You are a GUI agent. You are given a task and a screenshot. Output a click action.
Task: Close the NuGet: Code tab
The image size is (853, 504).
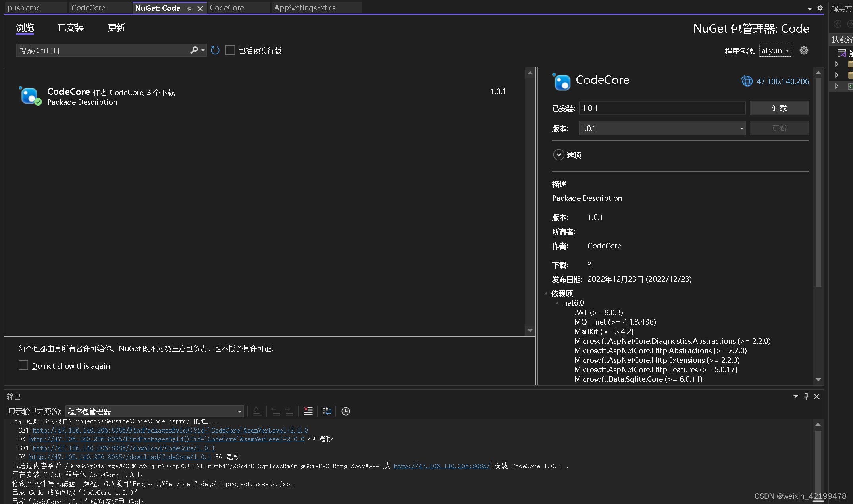pyautogui.click(x=200, y=8)
